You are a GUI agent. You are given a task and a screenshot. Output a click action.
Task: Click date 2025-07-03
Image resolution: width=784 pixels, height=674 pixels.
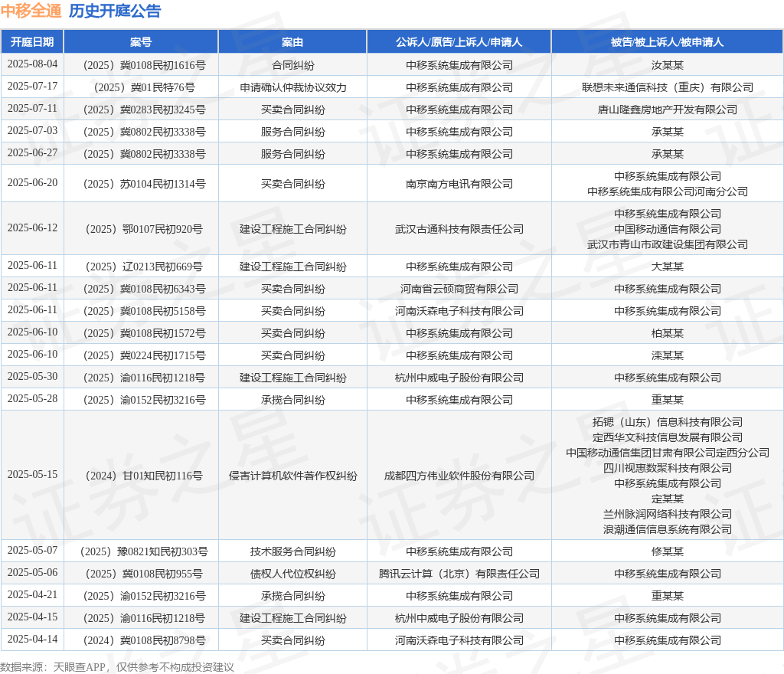[x=32, y=130]
